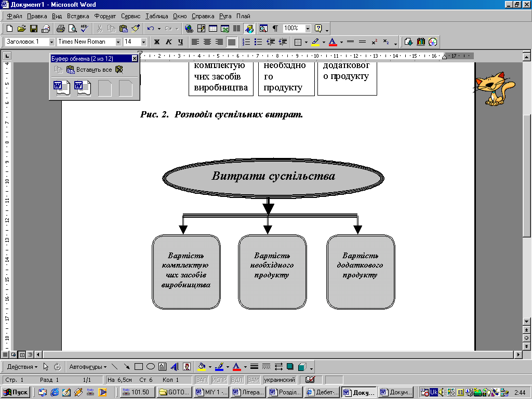The height and width of the screenshot is (399, 532).
Task: Open the Формат menu
Action: point(105,16)
